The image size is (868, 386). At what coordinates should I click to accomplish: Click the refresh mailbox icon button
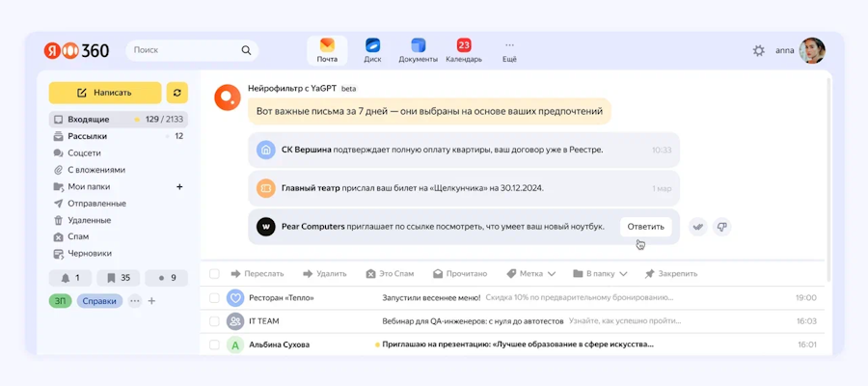coord(176,93)
